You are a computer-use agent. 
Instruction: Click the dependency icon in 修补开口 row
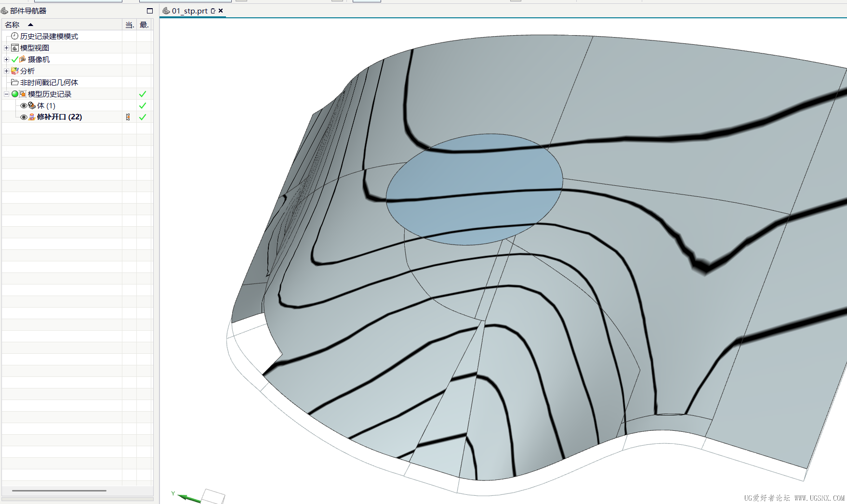(128, 117)
